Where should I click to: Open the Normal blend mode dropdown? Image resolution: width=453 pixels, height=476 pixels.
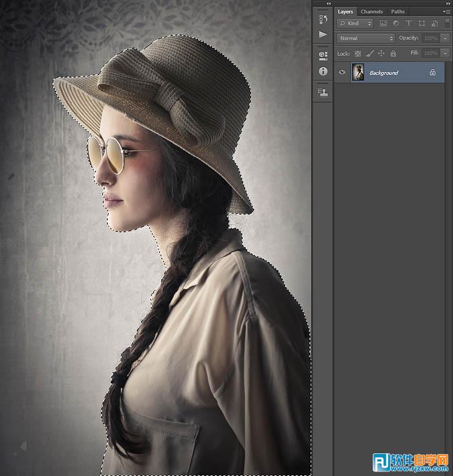pos(366,38)
